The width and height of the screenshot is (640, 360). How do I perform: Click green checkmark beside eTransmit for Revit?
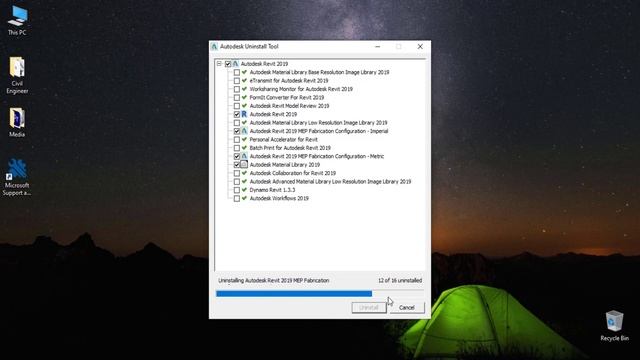tap(244, 80)
